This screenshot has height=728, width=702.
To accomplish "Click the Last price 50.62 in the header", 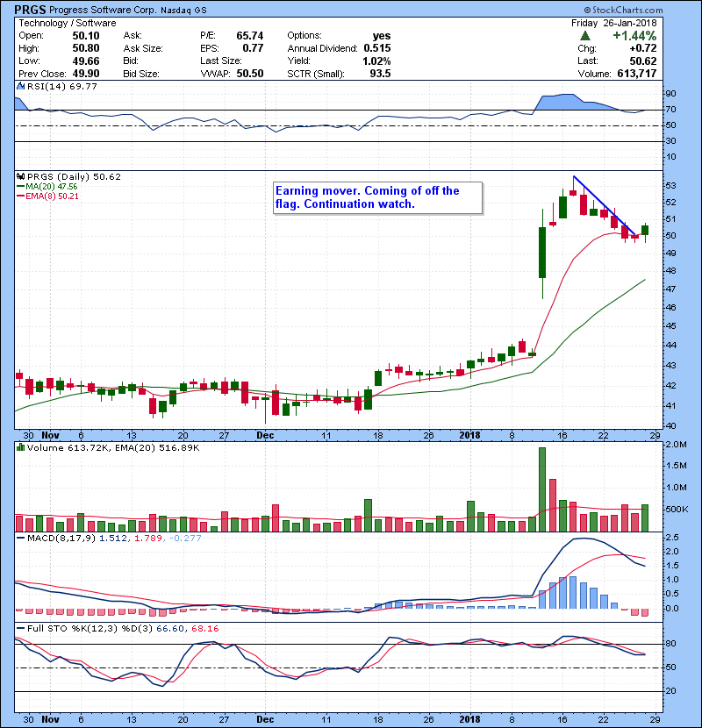I will click(x=643, y=61).
